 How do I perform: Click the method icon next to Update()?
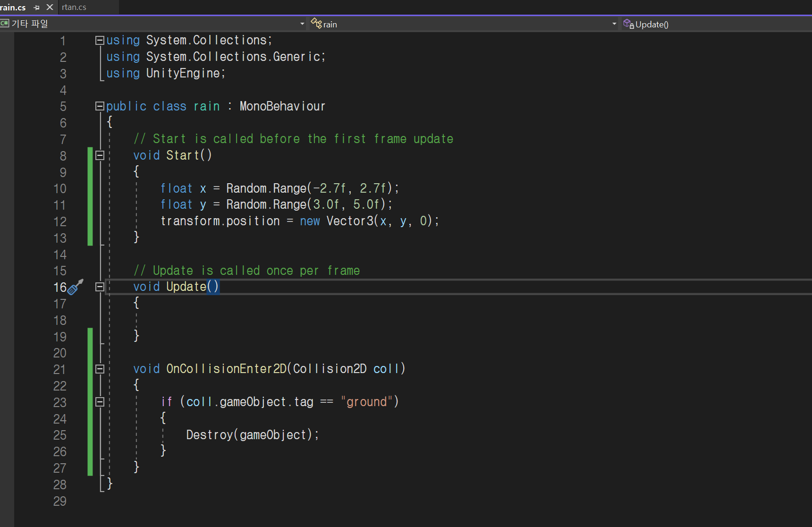[628, 24]
